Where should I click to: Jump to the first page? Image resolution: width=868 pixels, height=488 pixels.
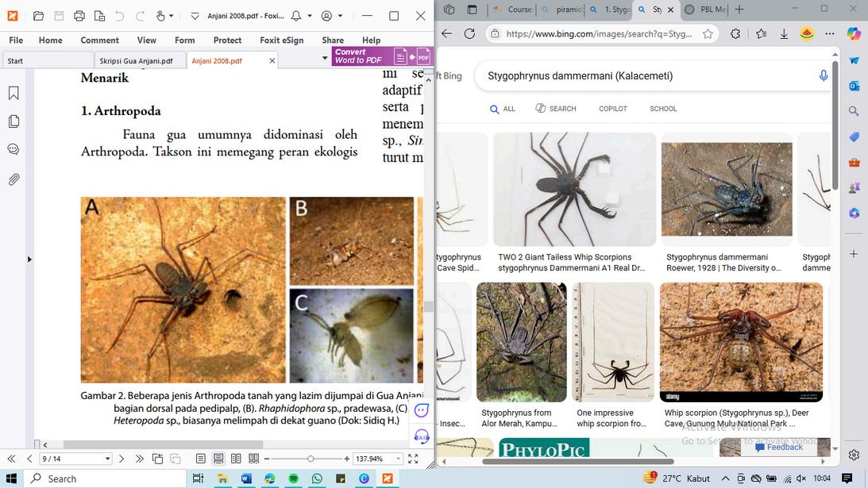click(11, 459)
